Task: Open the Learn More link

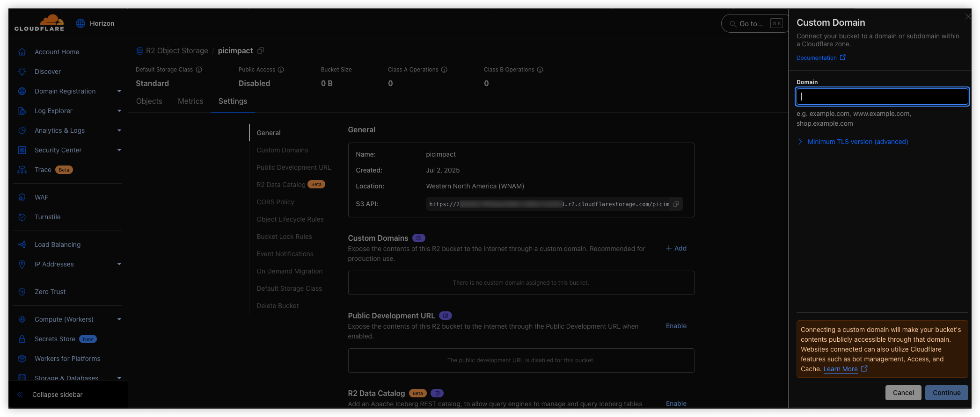Action: (845, 369)
